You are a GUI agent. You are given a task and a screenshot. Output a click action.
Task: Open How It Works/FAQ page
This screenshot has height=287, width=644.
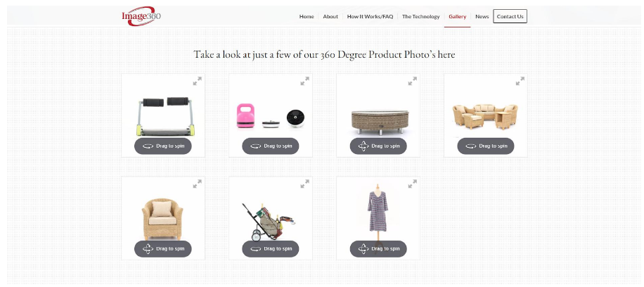click(370, 16)
